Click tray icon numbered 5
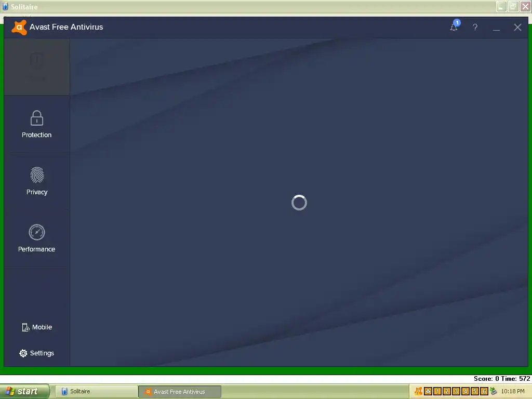 475,391
